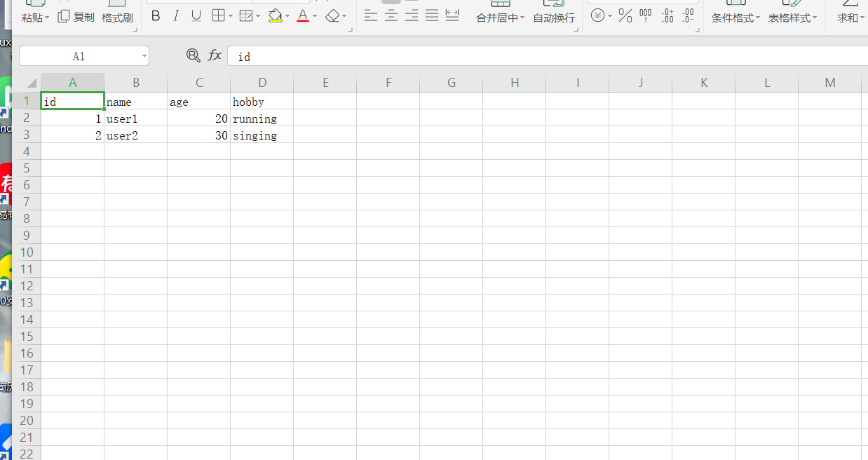
Task: Click the select-all corner triangle
Action: (x=31, y=82)
